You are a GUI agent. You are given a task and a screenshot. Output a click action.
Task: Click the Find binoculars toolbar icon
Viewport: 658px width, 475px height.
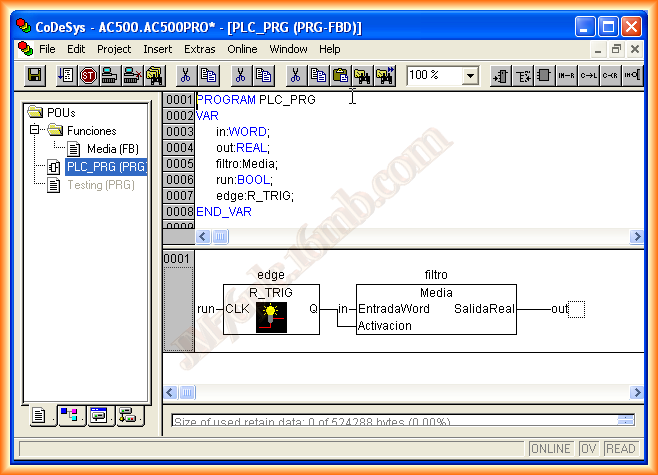(362, 75)
